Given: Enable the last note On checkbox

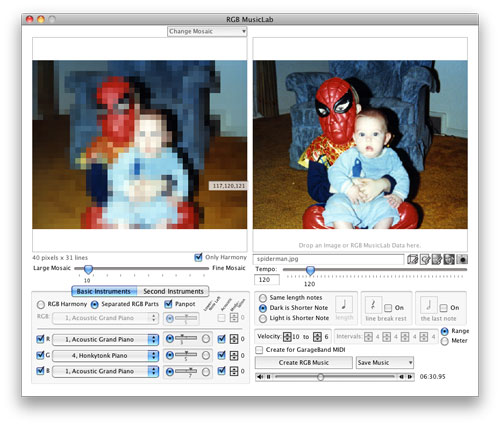Looking at the screenshot, I should point(443,308).
